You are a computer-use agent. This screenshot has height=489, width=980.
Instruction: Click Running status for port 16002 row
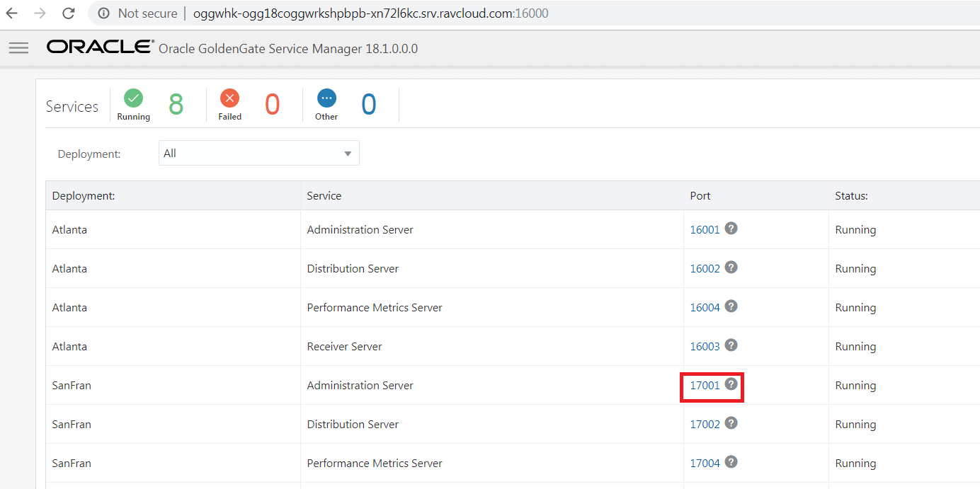coord(855,269)
